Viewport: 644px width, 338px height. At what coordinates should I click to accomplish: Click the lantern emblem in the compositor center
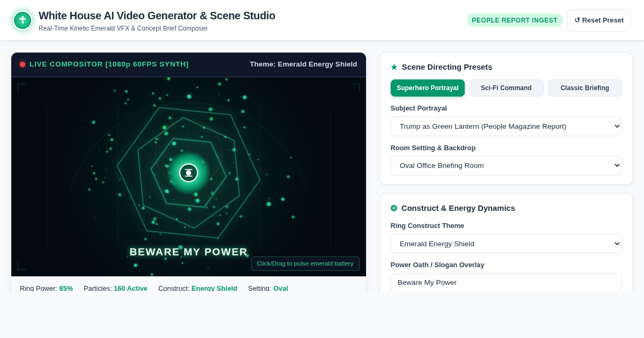click(188, 173)
